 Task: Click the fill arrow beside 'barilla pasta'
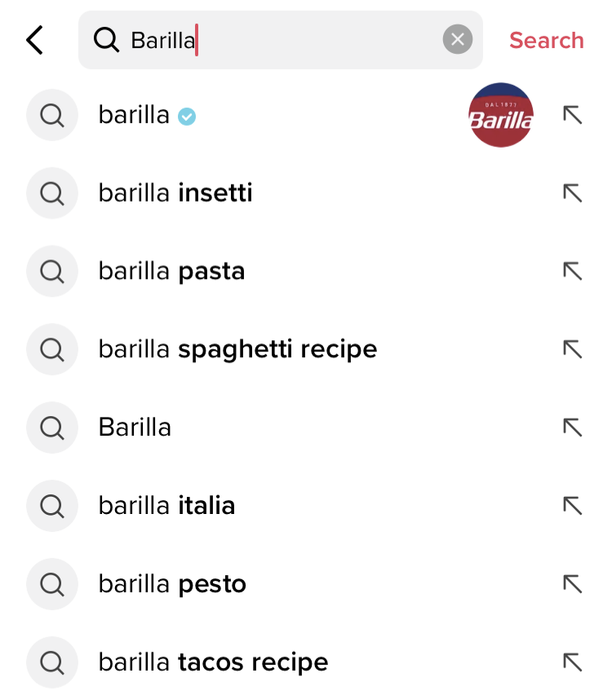(x=573, y=272)
